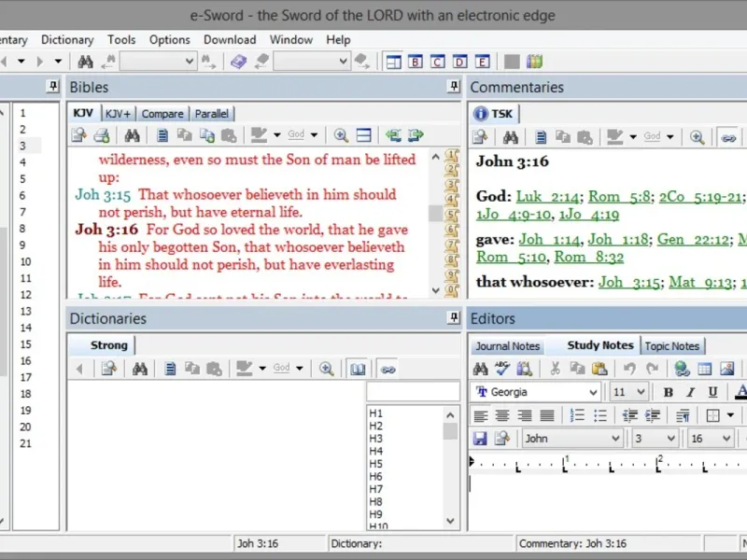This screenshot has width=747, height=560.
Task: Follow the Joh 1:14 cross-reference link
Action: click(549, 240)
